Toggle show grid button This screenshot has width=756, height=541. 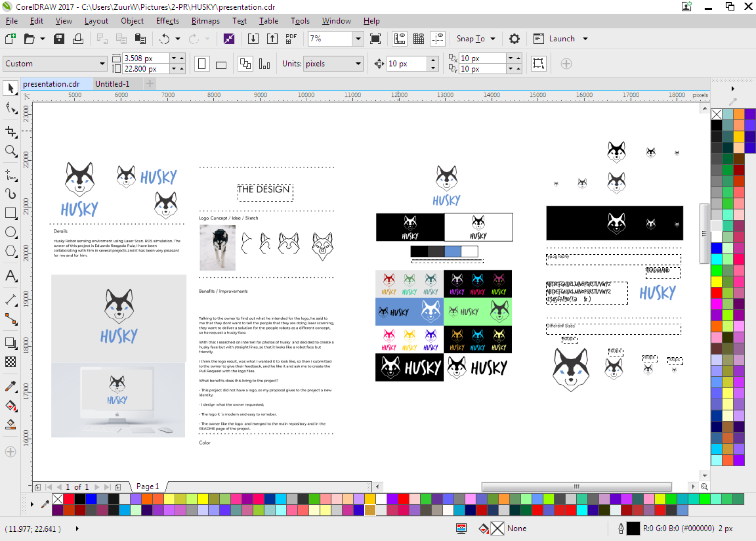coord(418,39)
